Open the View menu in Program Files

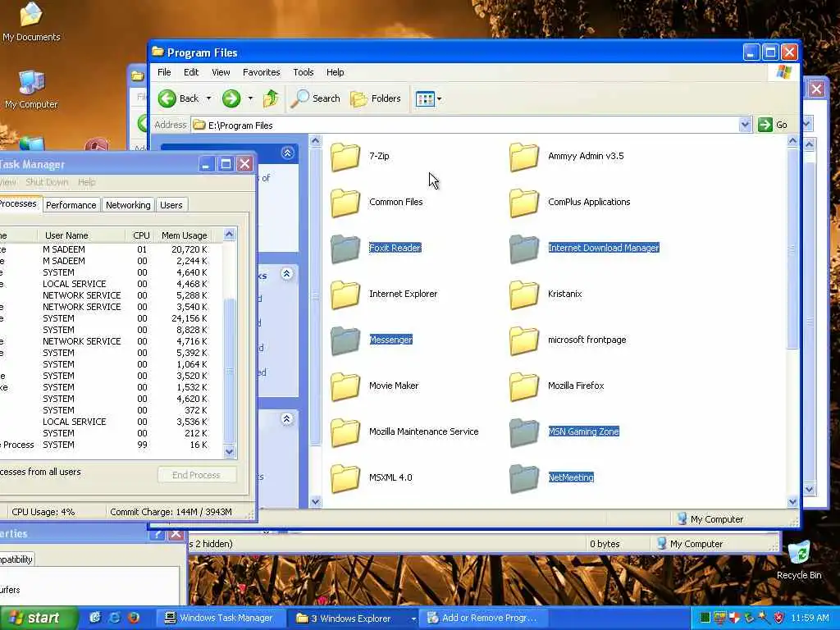tap(221, 72)
